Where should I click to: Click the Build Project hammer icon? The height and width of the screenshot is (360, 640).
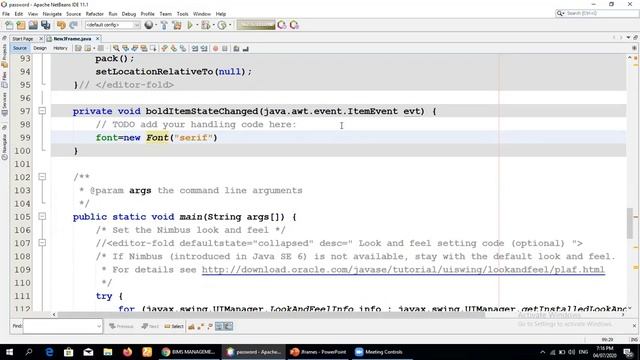click(x=164, y=25)
